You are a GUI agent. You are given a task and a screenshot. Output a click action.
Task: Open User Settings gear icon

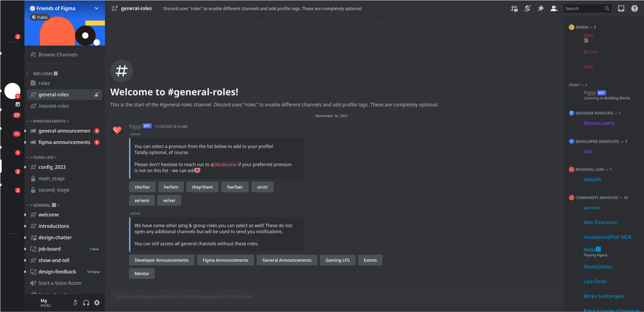[97, 303]
